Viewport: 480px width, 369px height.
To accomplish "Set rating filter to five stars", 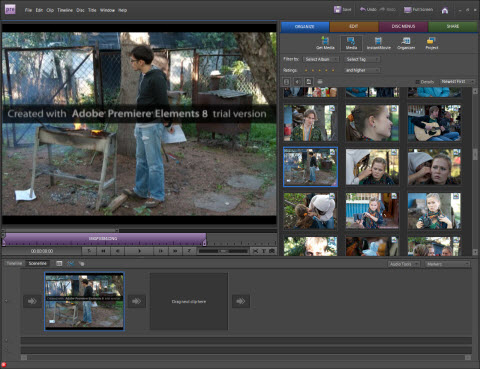I will (333, 70).
